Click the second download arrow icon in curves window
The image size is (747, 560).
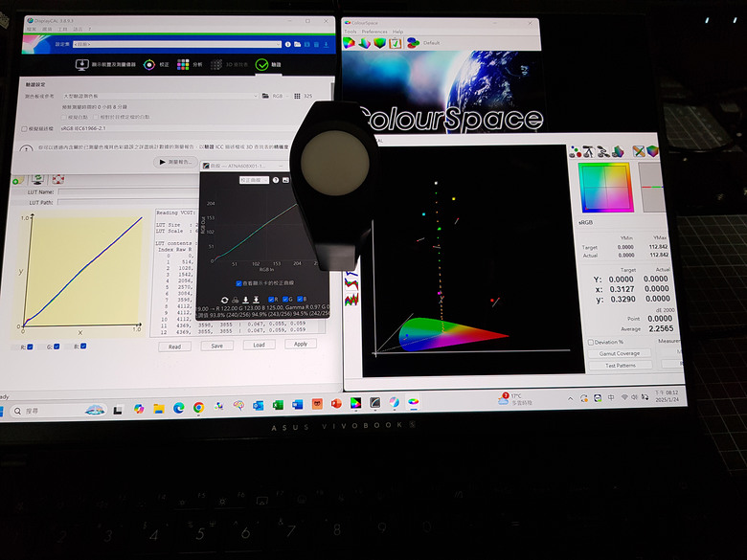coord(256,300)
